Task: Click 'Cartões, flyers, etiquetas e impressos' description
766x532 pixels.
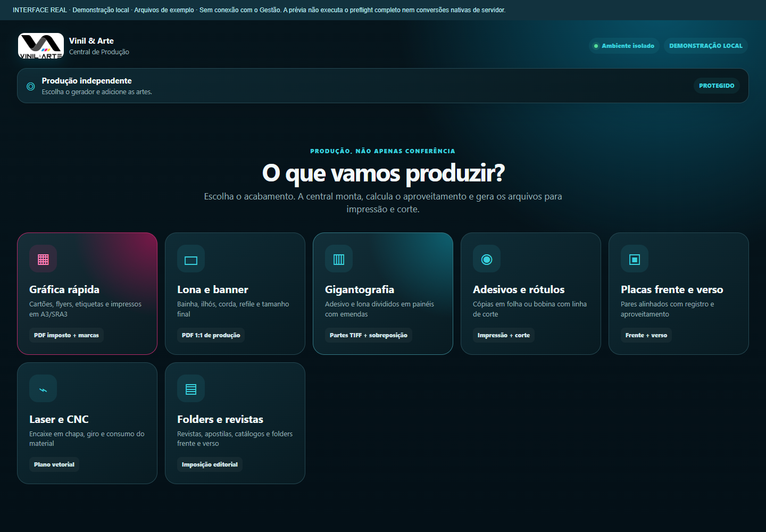Action: coord(86,309)
